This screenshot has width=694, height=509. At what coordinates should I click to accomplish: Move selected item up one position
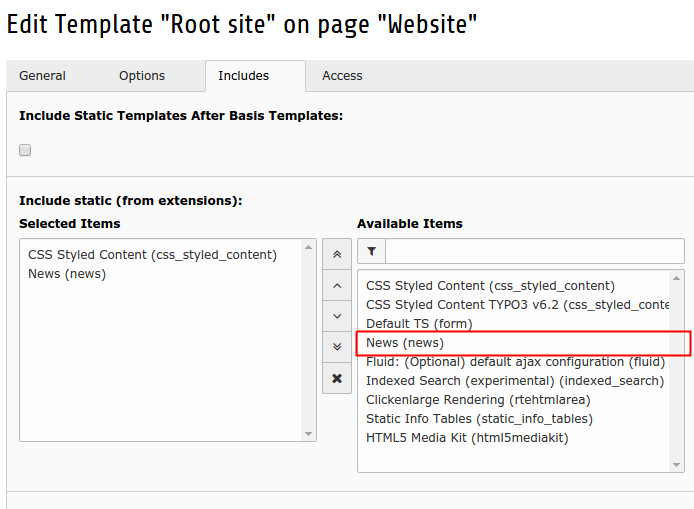336,286
